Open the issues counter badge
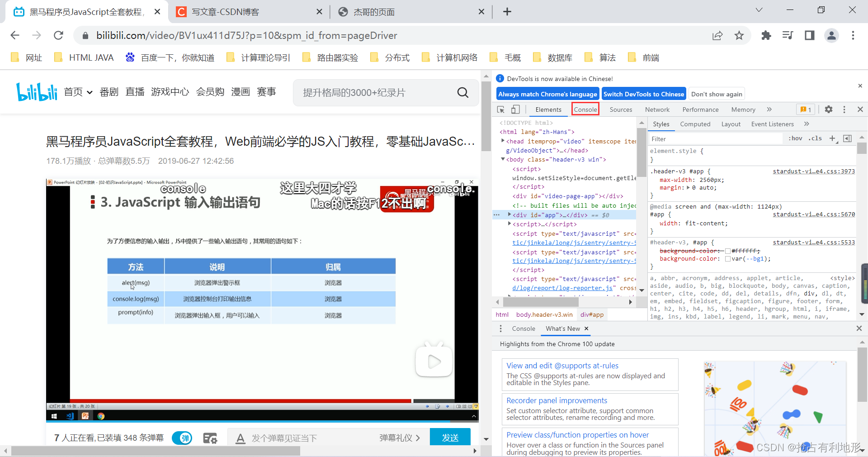 pyautogui.click(x=806, y=109)
